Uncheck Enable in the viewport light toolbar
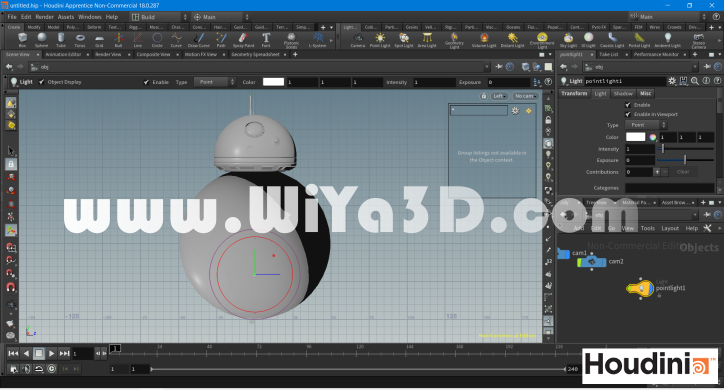The width and height of the screenshot is (724, 390). click(x=146, y=82)
